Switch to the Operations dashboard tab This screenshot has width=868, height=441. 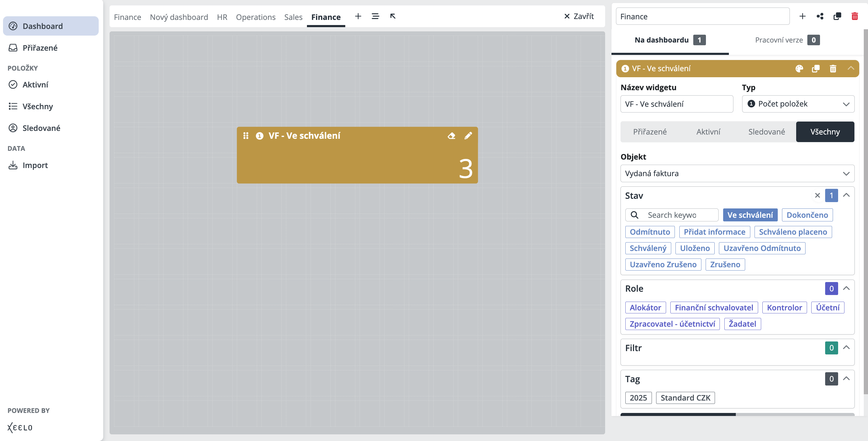255,17
